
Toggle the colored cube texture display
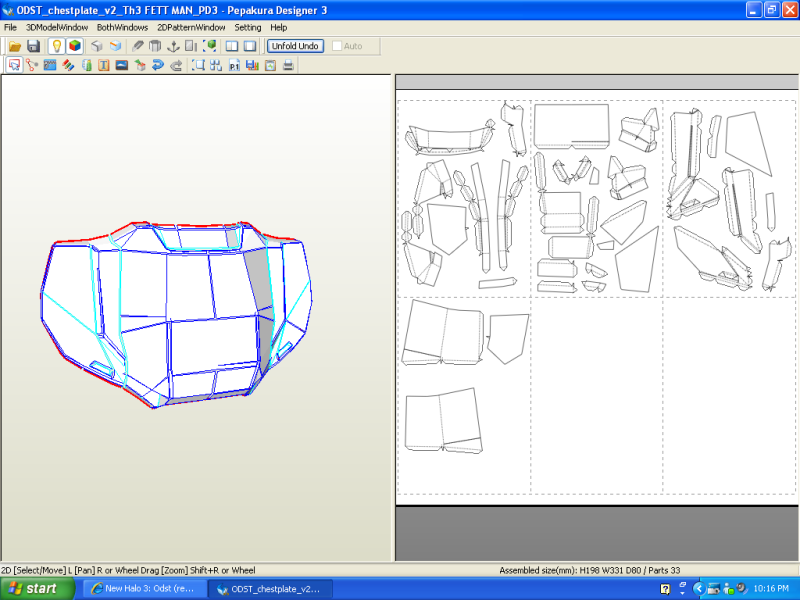coord(75,46)
